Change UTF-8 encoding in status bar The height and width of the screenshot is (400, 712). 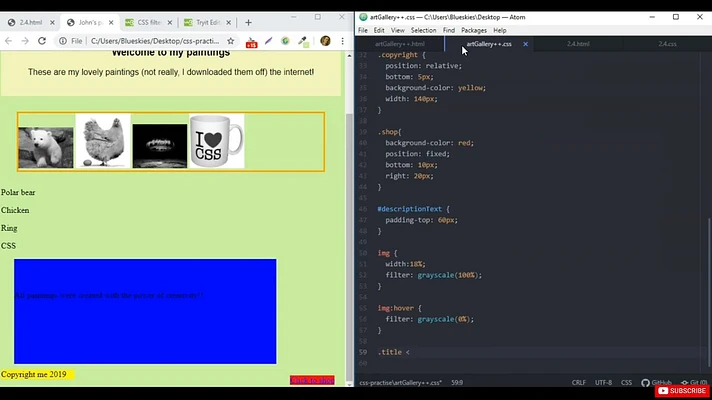click(603, 383)
